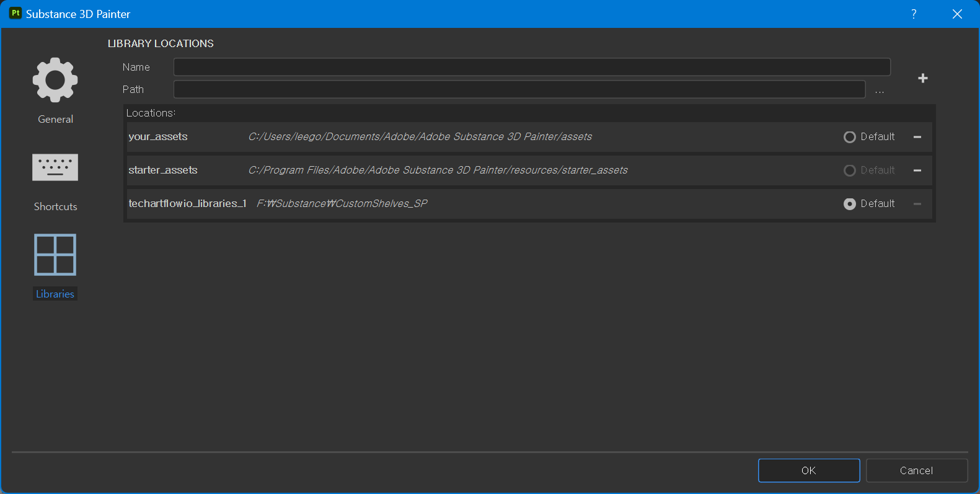Screen dimensions: 980x494
Task: Add new library location with plus icon
Action: tap(923, 78)
